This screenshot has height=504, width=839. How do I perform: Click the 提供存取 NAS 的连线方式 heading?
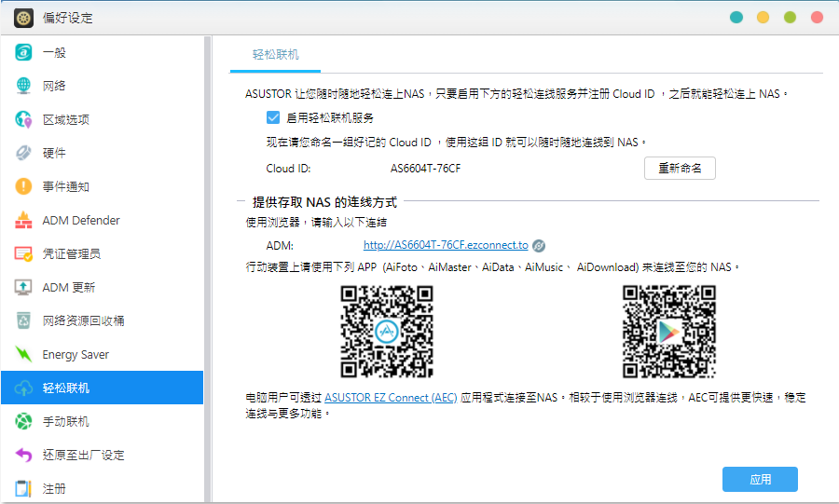(324, 202)
